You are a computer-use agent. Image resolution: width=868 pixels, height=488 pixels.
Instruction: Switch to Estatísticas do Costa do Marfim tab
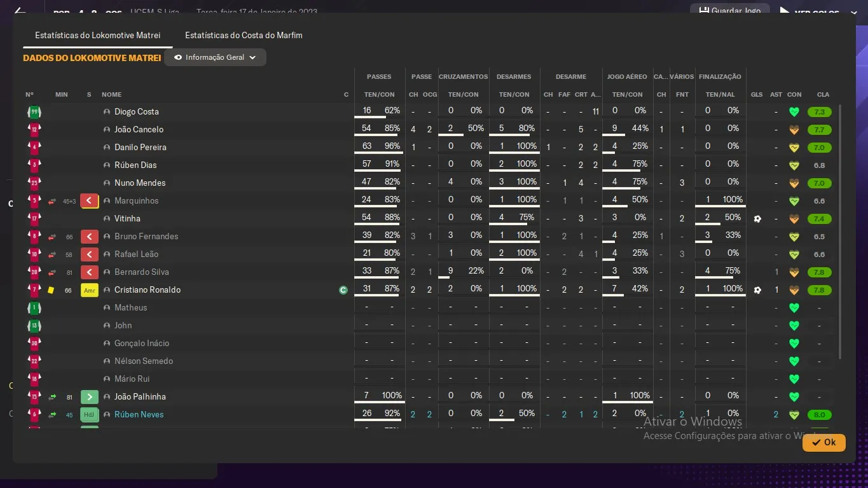point(244,36)
